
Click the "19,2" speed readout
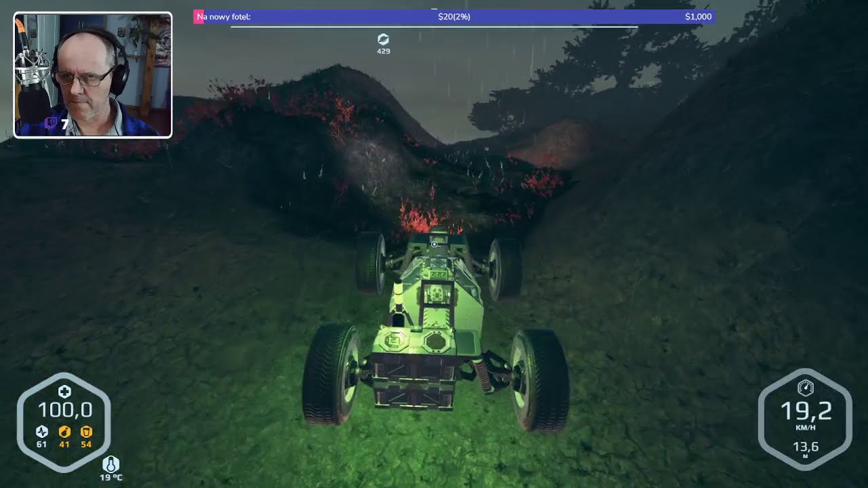[x=806, y=411]
